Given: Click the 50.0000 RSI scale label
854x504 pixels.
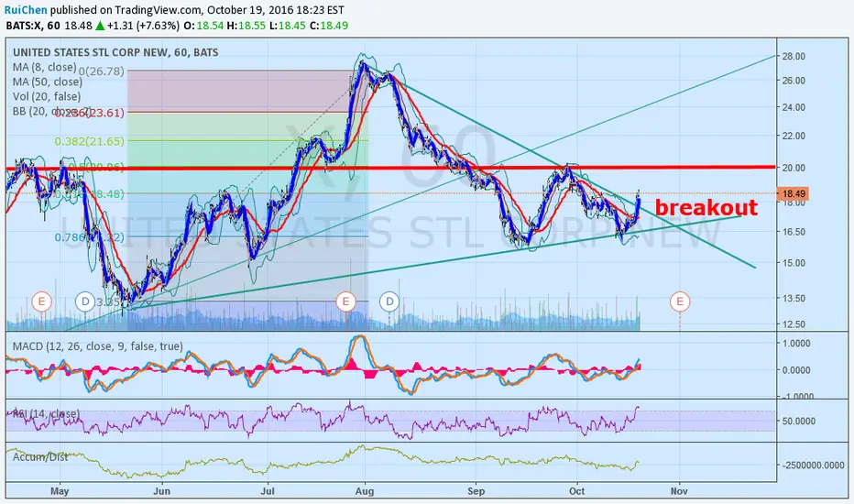Looking at the screenshot, I should pos(799,421).
